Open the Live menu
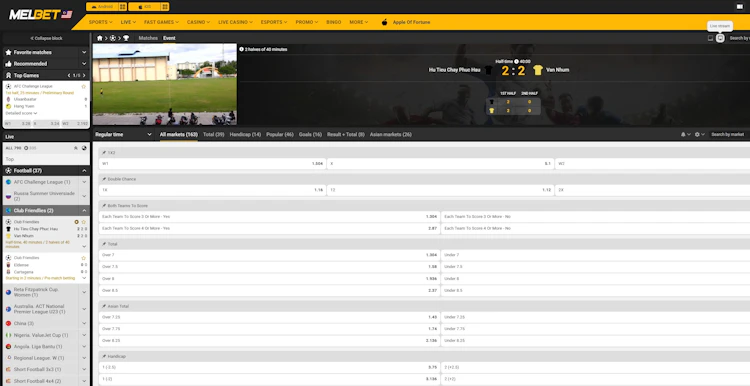750x386 pixels. (128, 22)
